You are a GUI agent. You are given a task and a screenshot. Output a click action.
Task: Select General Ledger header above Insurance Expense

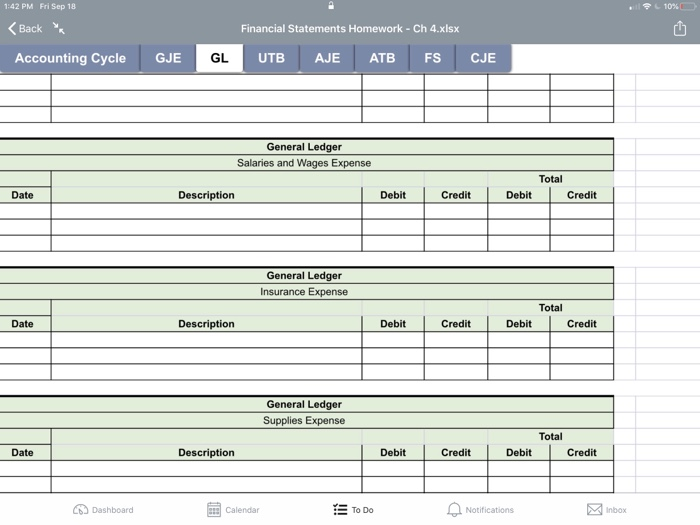307,275
